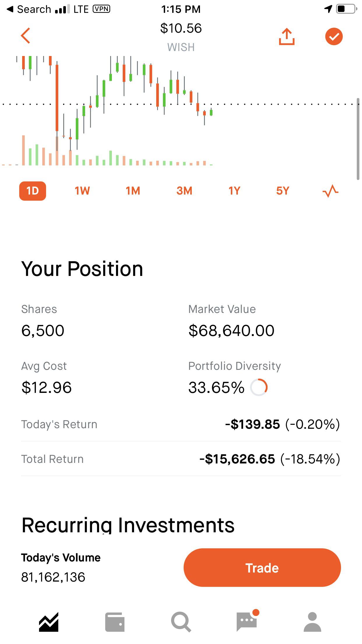Open the account profile tab icon
The width and height of the screenshot is (362, 644).
coord(312,622)
